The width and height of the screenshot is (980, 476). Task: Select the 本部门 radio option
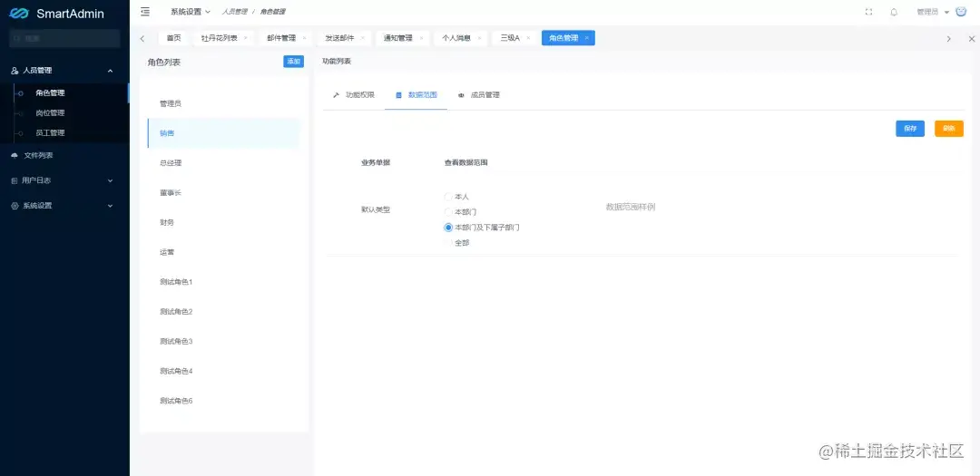click(x=448, y=212)
